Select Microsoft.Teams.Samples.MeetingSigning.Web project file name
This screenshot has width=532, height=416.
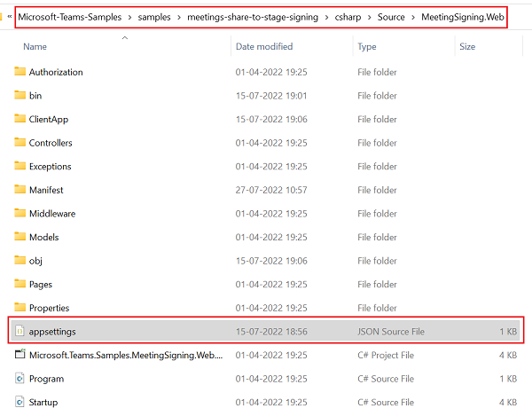(x=126, y=355)
